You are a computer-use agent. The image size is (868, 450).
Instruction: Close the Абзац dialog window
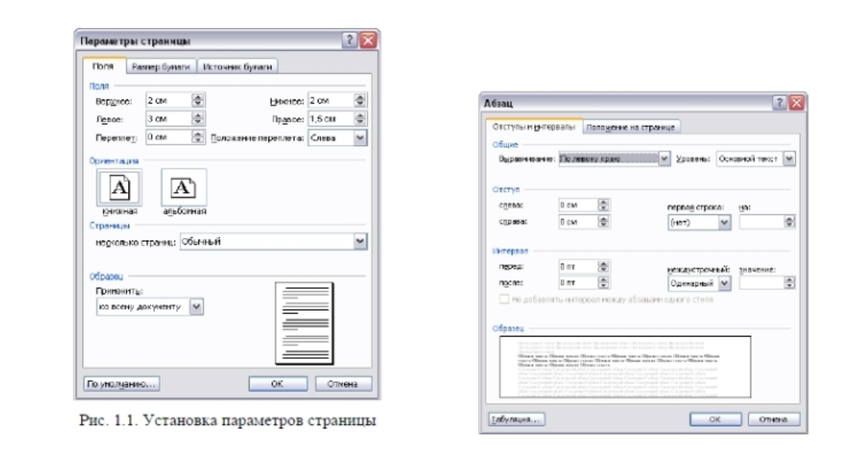click(x=796, y=104)
